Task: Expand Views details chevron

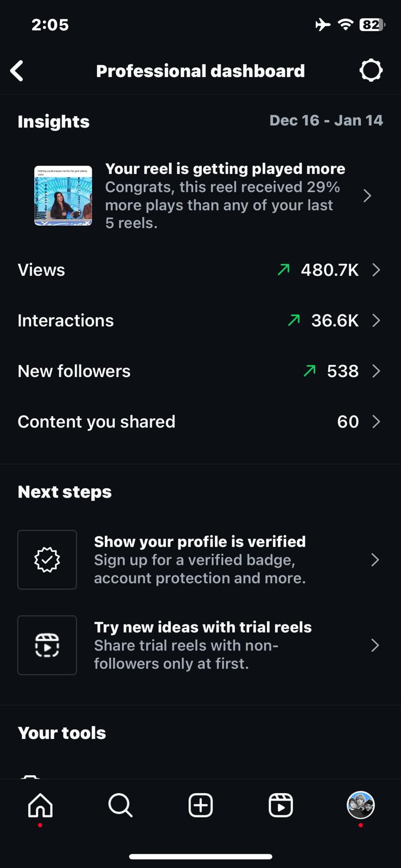Action: pos(376,270)
